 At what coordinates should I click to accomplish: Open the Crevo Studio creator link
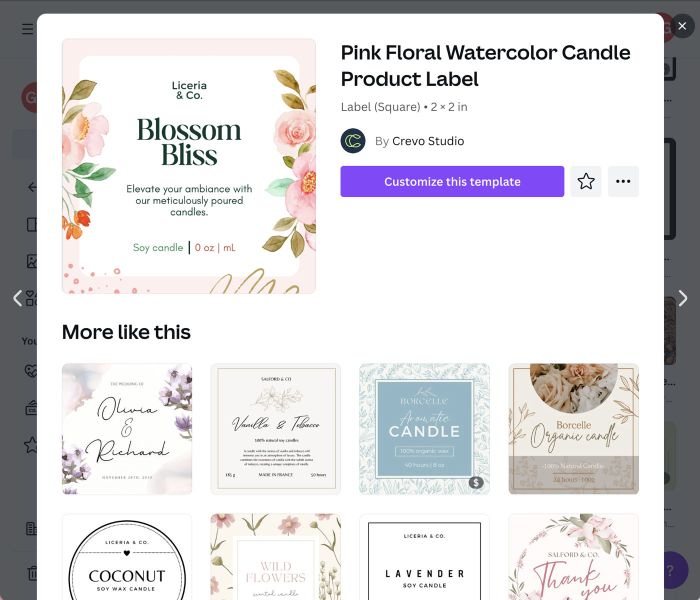(428, 141)
